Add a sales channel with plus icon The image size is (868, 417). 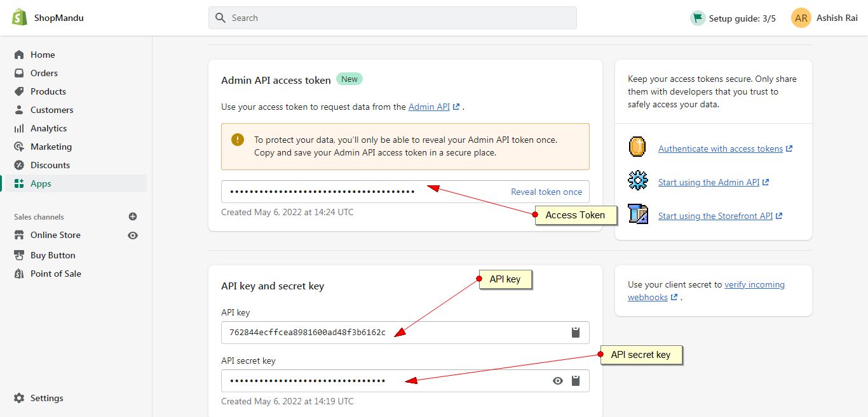133,216
